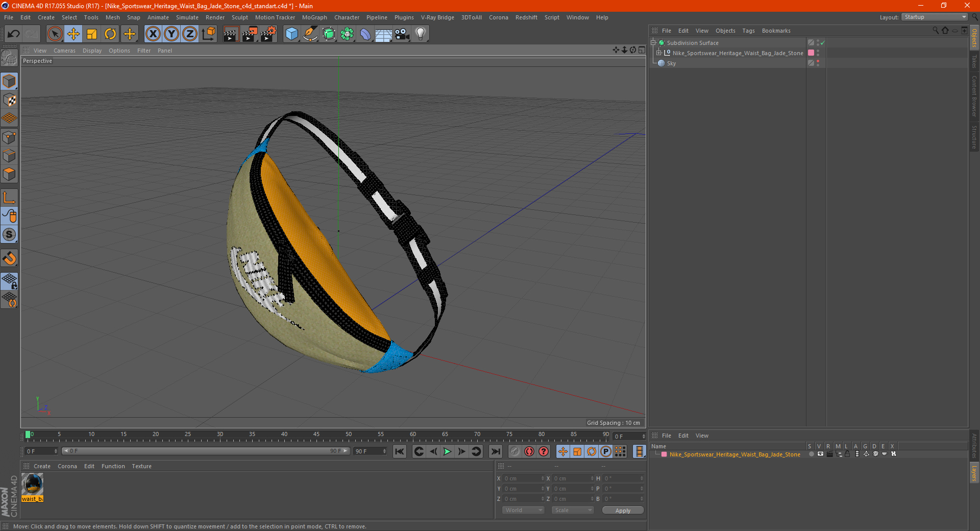980x531 pixels.
Task: Click the Record Active Objects button
Action: (515, 451)
